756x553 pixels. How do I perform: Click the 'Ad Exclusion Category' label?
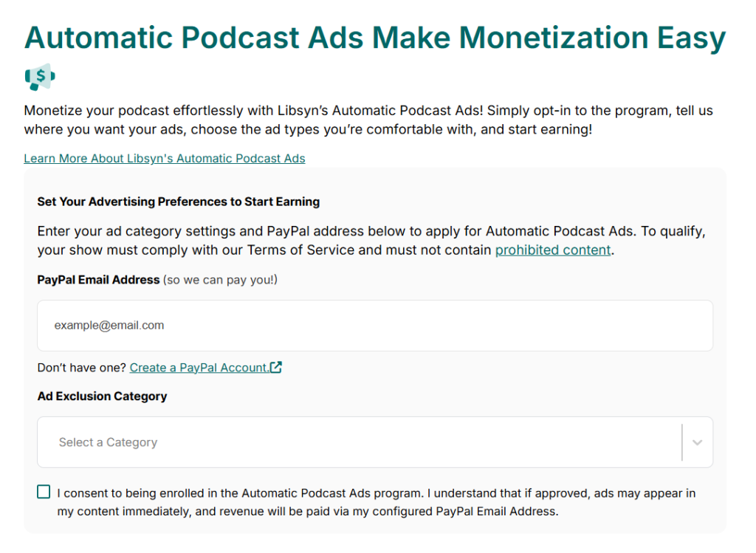click(102, 396)
